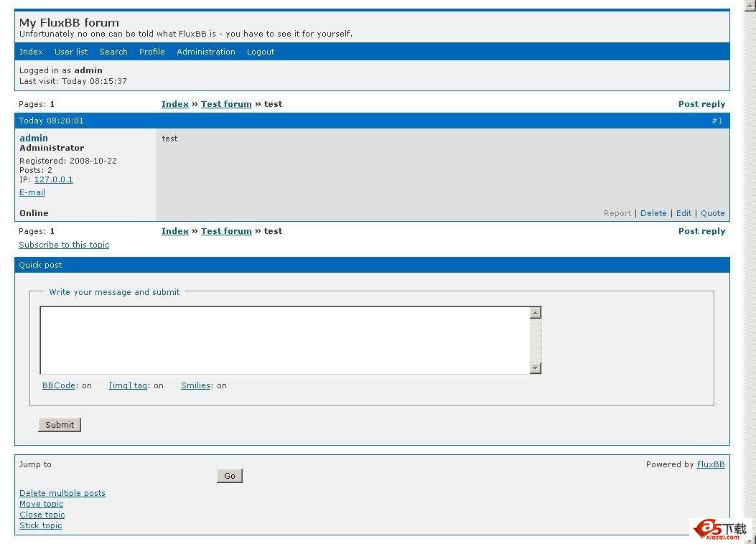Open the [img] tag help link
The height and width of the screenshot is (544, 756).
tap(129, 385)
